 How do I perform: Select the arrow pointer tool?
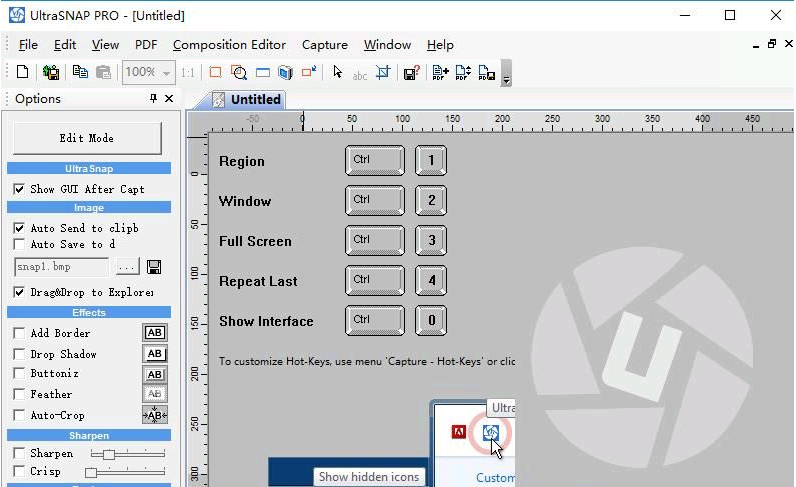337,72
